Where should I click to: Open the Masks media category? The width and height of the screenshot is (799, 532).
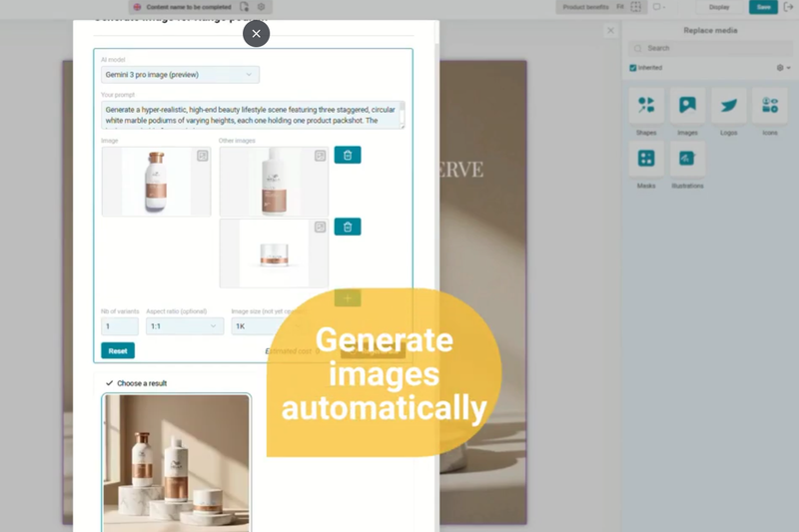[x=646, y=159]
